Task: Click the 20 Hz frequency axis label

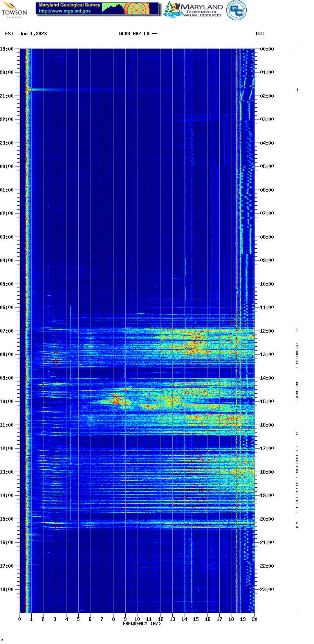Action: pos(254,619)
